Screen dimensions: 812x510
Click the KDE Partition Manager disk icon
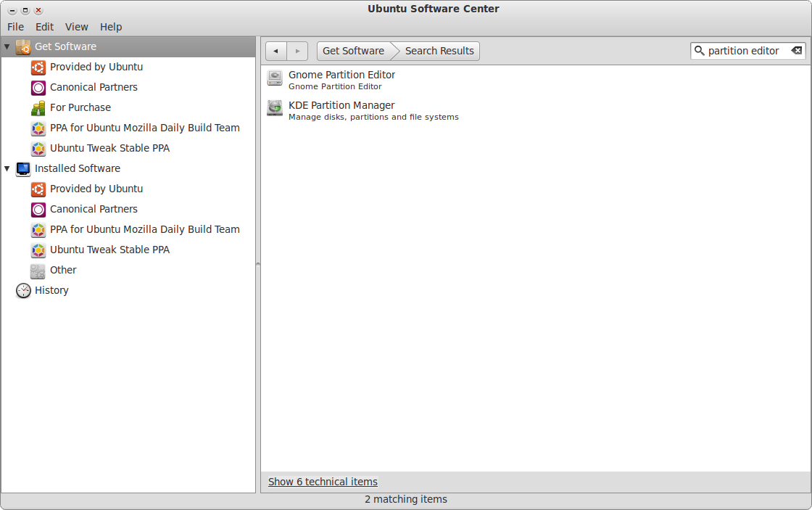[275, 108]
